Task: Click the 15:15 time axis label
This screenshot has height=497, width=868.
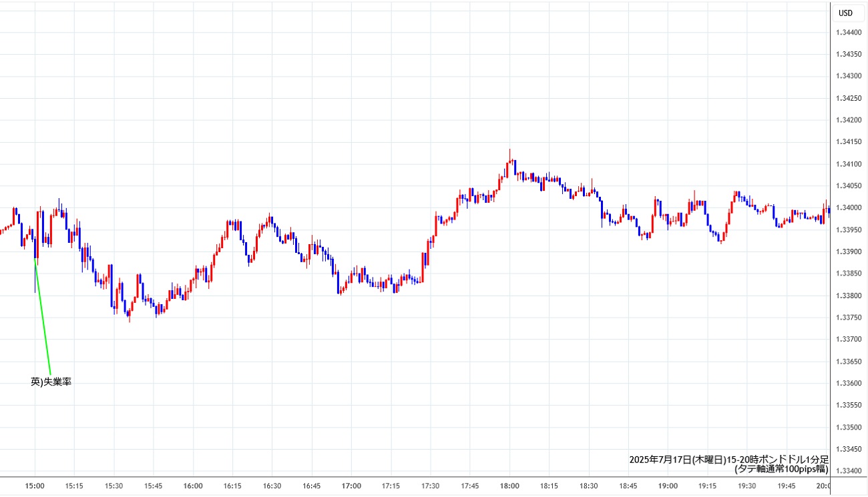Action: [x=74, y=486]
